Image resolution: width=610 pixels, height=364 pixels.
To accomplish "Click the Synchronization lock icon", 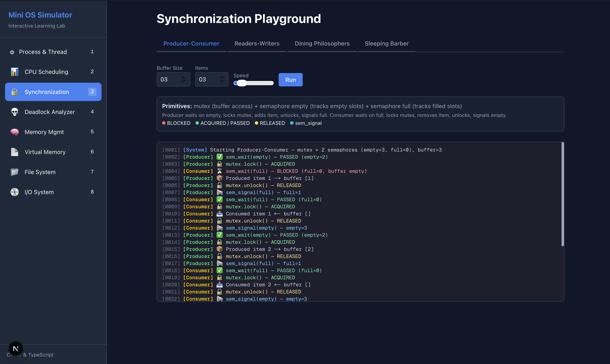I will point(14,92).
